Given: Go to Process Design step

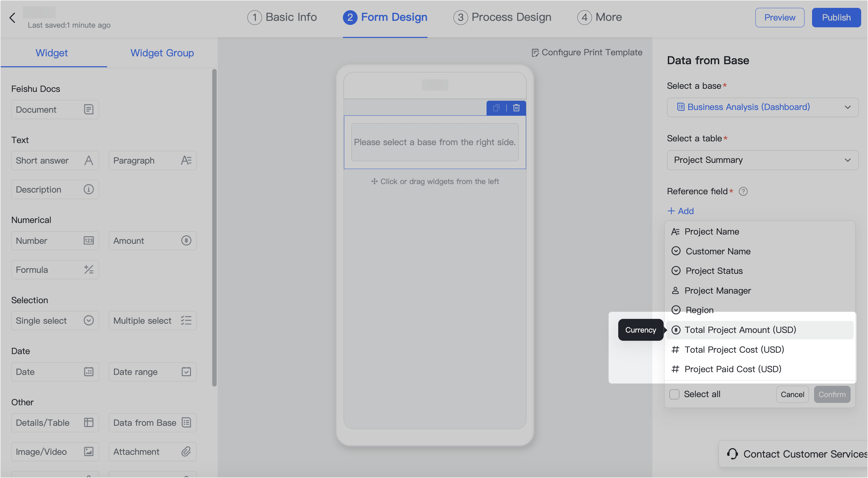Looking at the screenshot, I should pyautogui.click(x=502, y=17).
